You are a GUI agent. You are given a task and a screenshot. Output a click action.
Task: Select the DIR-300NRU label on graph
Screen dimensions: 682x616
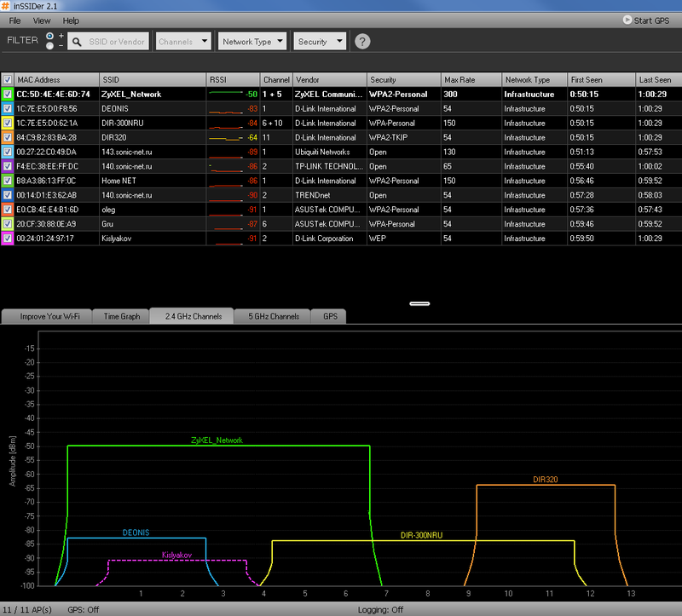point(421,535)
